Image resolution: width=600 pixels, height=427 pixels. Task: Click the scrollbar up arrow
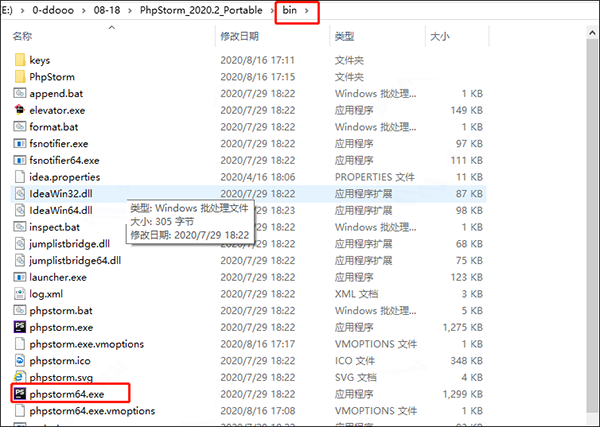(x=592, y=33)
